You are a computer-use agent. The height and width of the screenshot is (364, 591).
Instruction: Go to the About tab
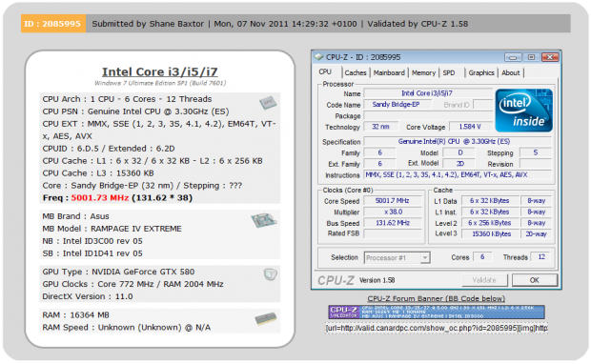point(510,72)
